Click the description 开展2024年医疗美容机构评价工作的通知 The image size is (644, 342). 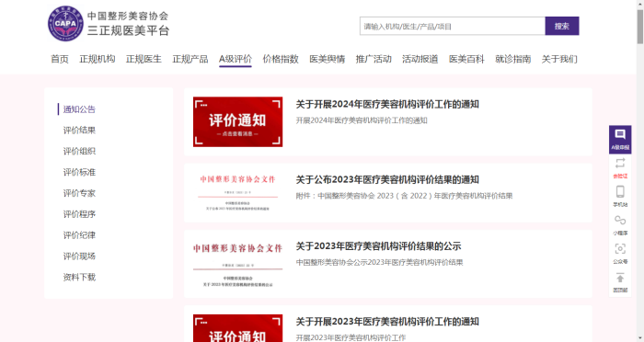click(362, 120)
